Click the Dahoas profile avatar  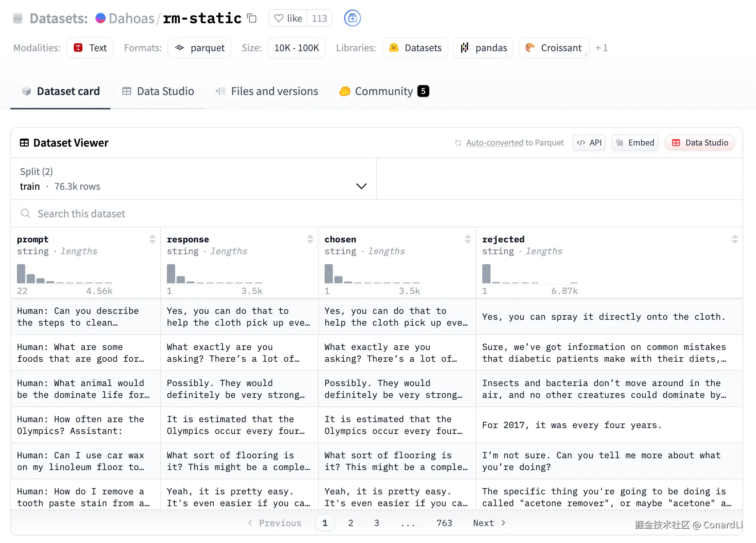pos(100,18)
